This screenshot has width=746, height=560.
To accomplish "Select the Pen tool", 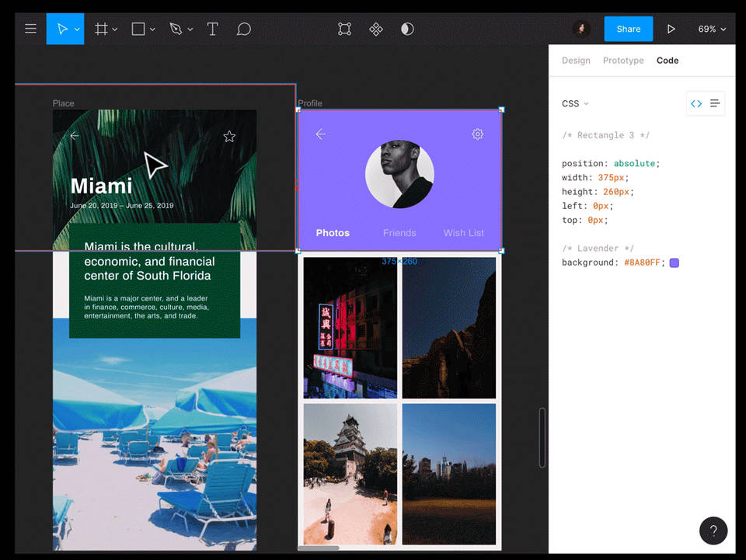I will (176, 29).
